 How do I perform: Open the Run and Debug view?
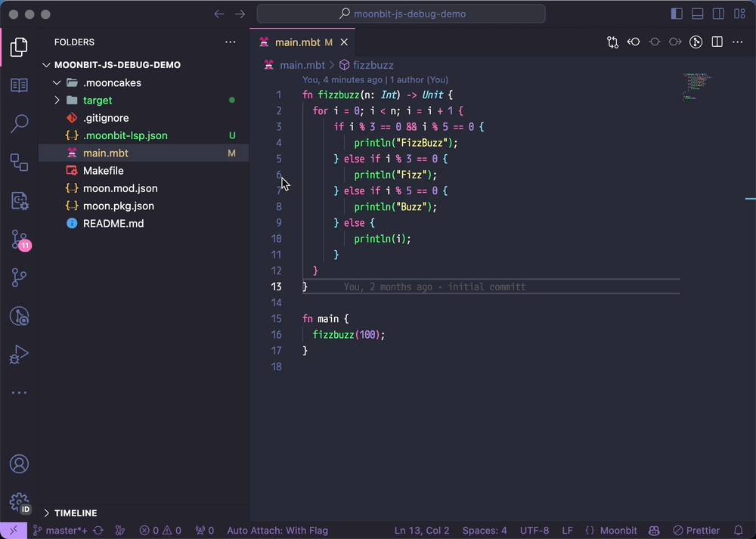pyautogui.click(x=19, y=355)
